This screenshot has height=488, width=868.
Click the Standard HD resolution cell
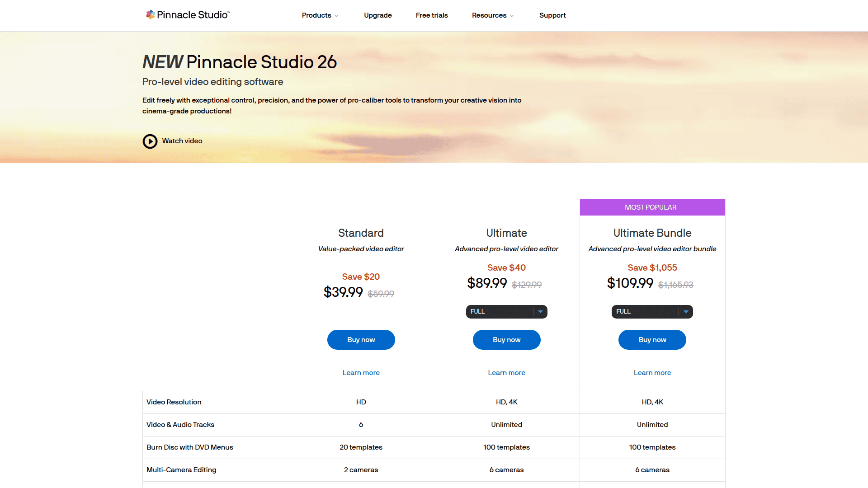[x=361, y=402]
